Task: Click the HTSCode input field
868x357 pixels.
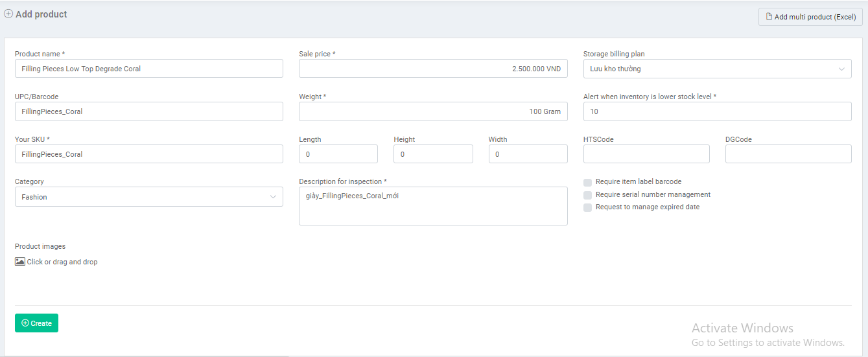Action: [646, 154]
